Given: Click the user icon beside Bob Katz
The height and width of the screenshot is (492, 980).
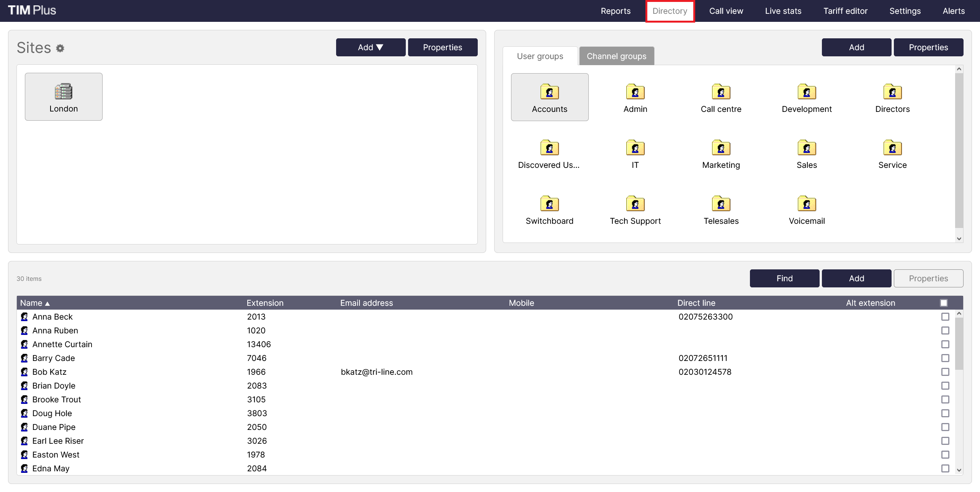Looking at the screenshot, I should 24,372.
